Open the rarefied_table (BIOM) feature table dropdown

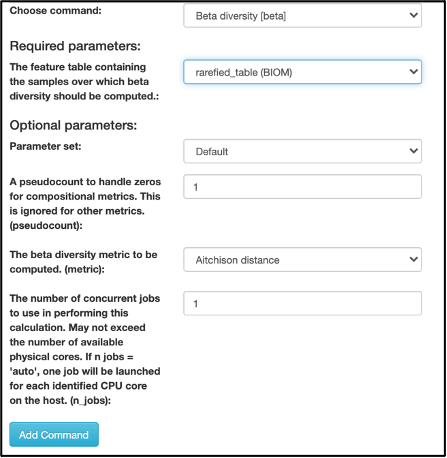click(302, 72)
